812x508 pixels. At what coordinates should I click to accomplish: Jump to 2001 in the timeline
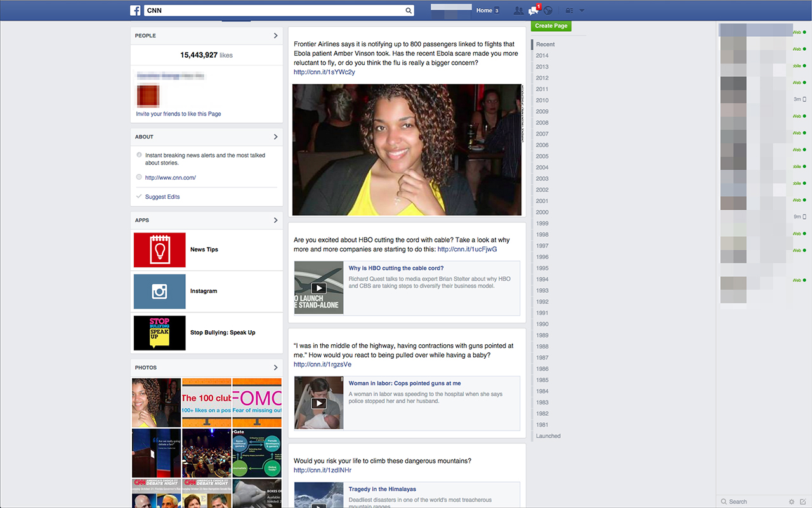point(542,201)
